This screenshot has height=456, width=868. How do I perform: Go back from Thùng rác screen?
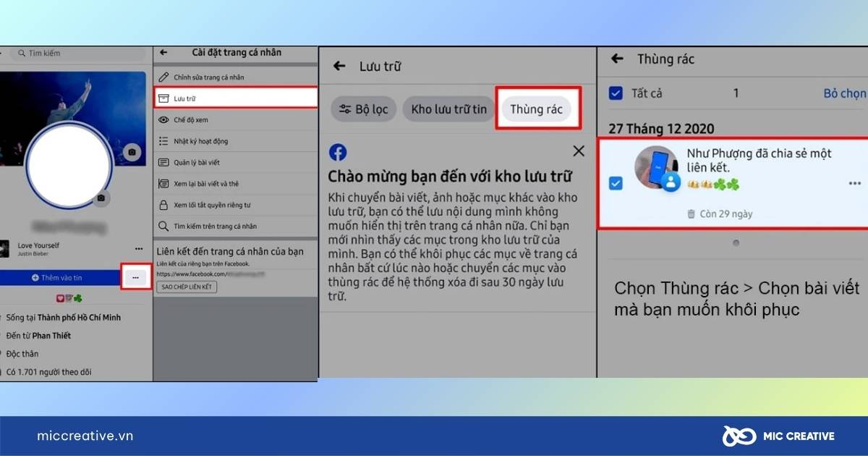617,59
